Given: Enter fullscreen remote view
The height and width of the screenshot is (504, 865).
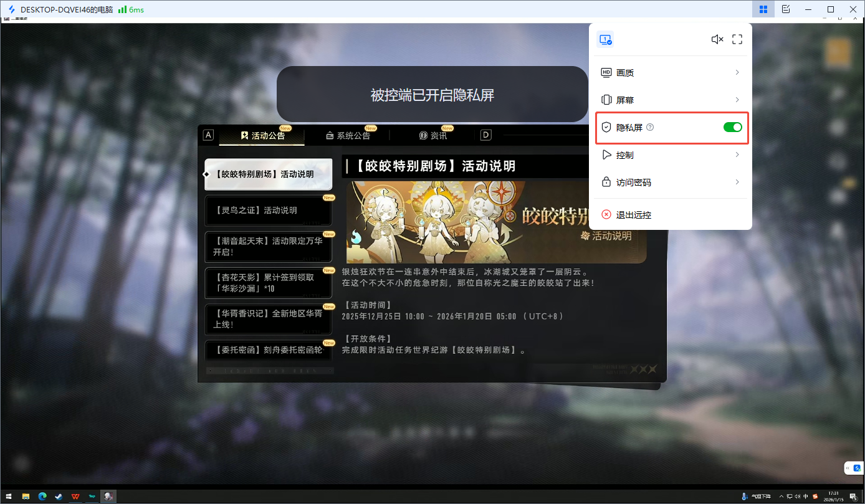Looking at the screenshot, I should point(737,39).
